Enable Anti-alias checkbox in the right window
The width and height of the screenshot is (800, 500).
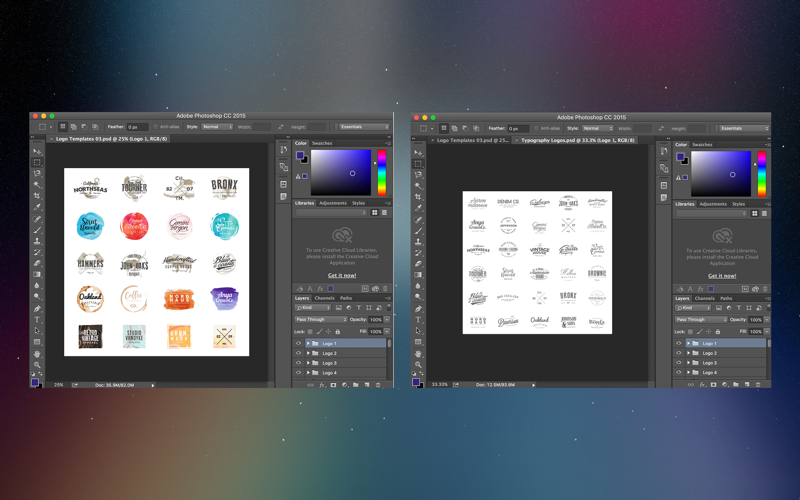click(536, 128)
